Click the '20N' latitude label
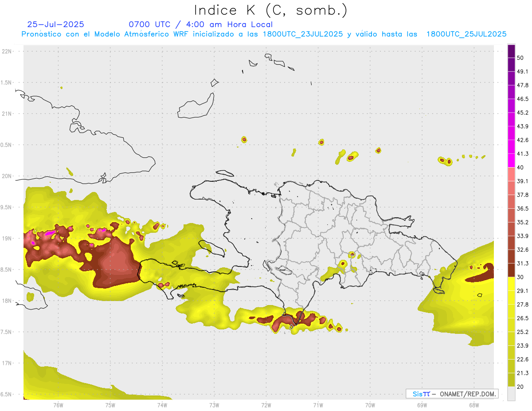This screenshot has width=532, height=411. pos(7,176)
